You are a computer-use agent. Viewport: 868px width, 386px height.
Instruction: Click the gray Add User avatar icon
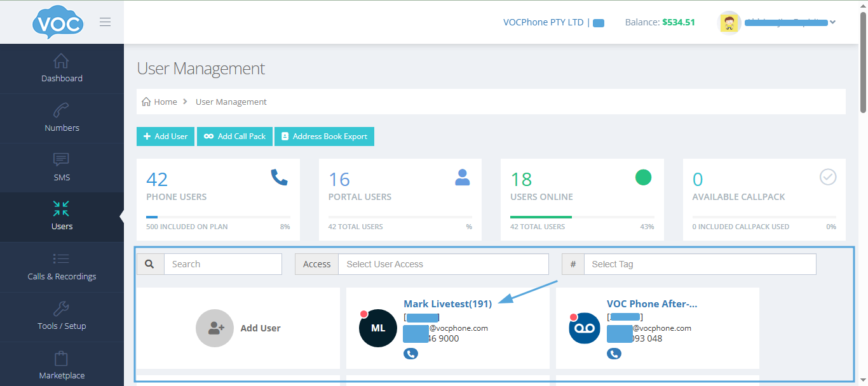coord(215,328)
